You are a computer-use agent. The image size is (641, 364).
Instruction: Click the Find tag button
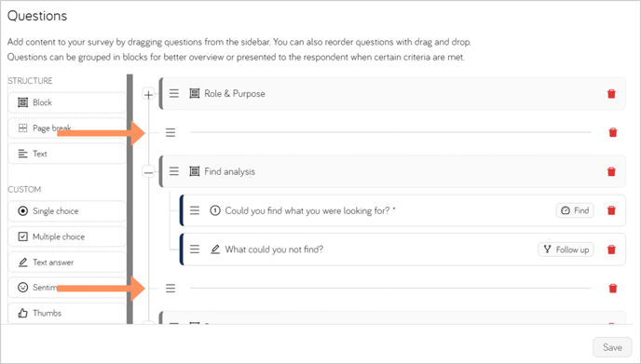(x=575, y=210)
